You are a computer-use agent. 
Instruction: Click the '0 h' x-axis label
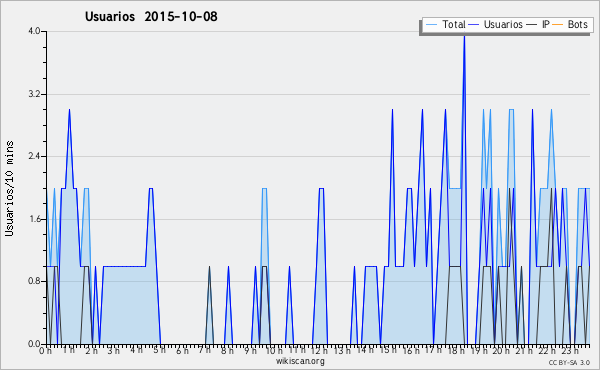(45, 351)
